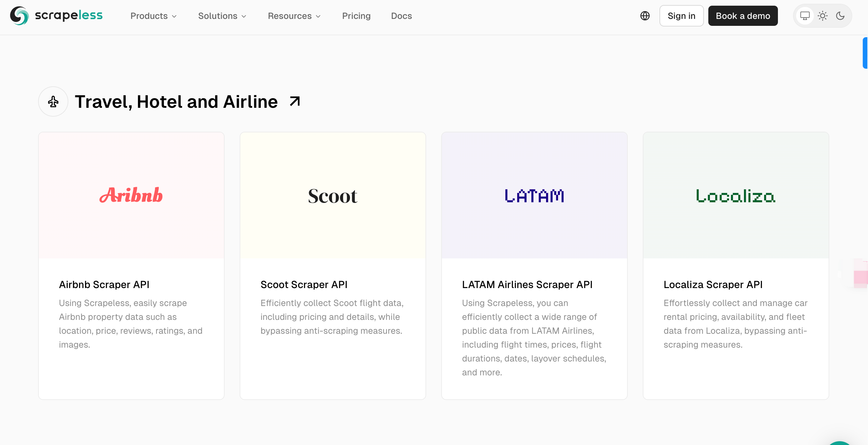Select the Pricing menu item
Screen dimensions: 868x445
[x=356, y=15]
